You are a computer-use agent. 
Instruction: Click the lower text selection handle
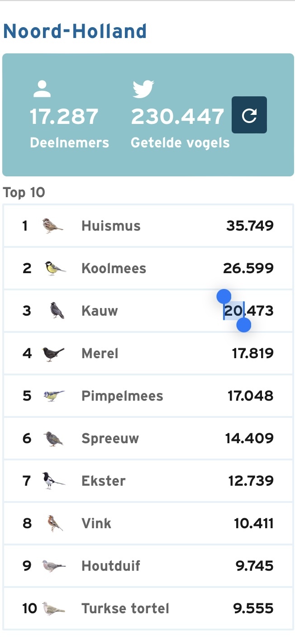244,325
